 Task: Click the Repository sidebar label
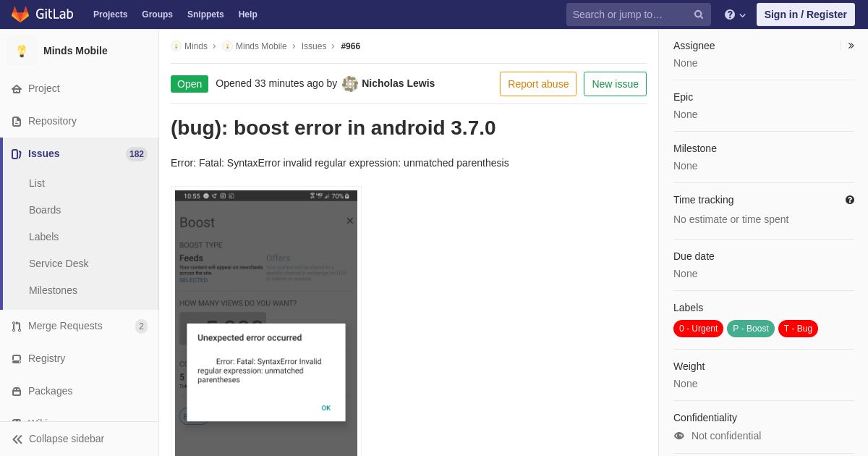point(52,121)
